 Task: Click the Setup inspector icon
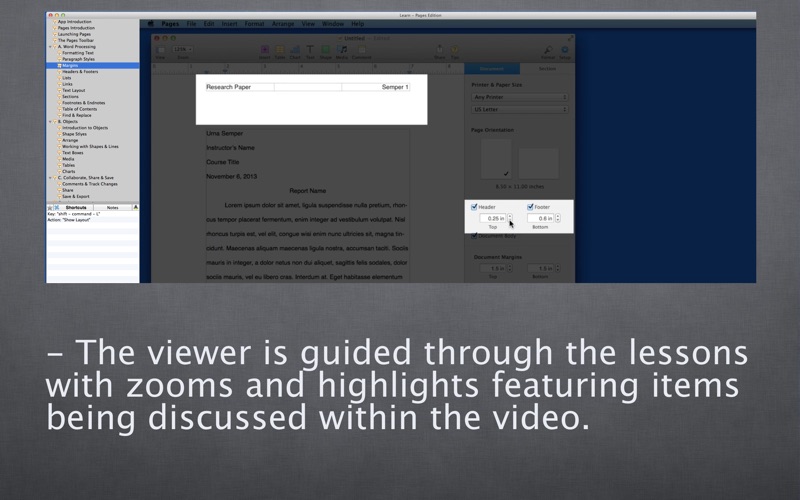coord(565,49)
